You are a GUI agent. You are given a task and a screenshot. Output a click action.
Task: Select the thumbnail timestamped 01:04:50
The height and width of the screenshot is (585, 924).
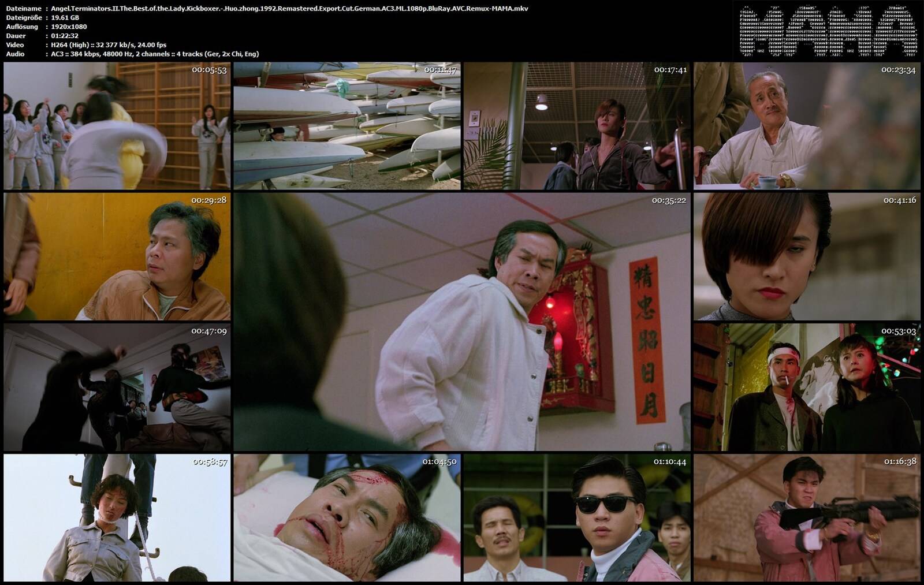[x=347, y=517]
